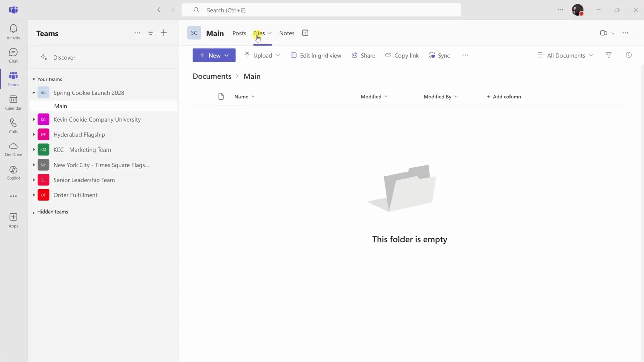The width and height of the screenshot is (644, 362).
Task: Open the Modified By column menu
Action: pos(441,97)
